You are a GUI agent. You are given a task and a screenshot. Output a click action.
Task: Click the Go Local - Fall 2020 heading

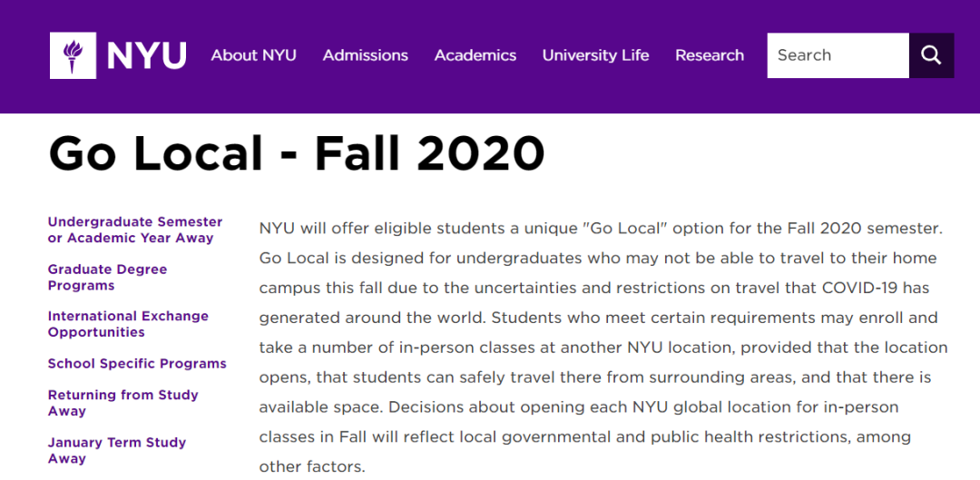pos(297,153)
